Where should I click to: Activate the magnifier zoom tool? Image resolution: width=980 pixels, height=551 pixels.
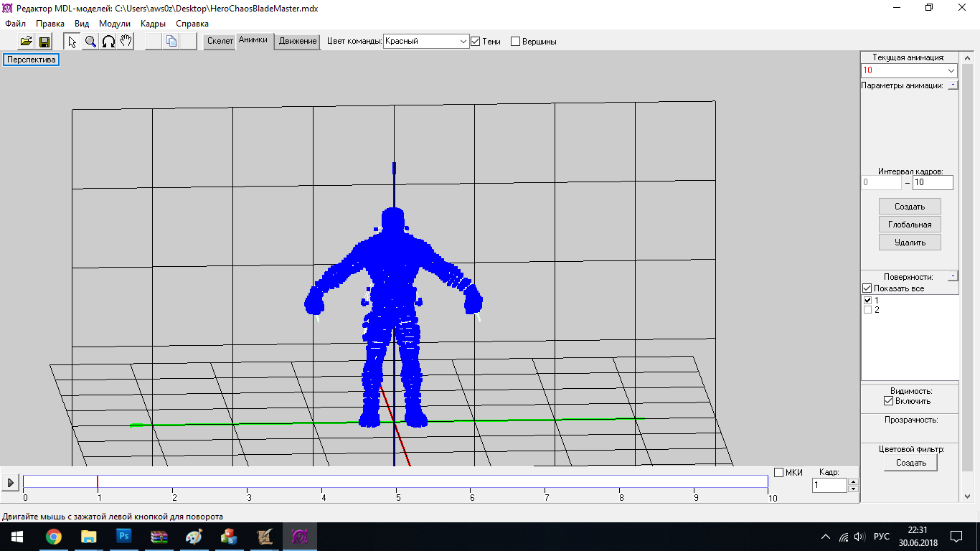coord(90,42)
